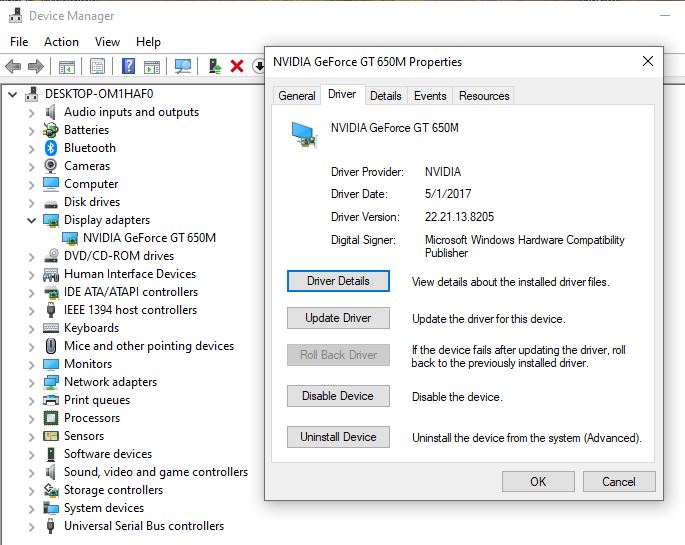685x545 pixels.
Task: Select the Keyboards icon in tree
Action: click(x=51, y=328)
